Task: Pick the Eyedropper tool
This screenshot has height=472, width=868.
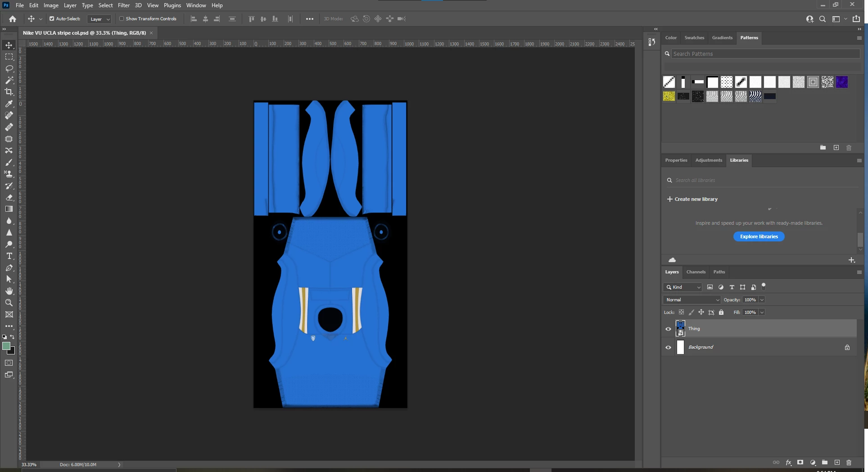Action: point(9,104)
